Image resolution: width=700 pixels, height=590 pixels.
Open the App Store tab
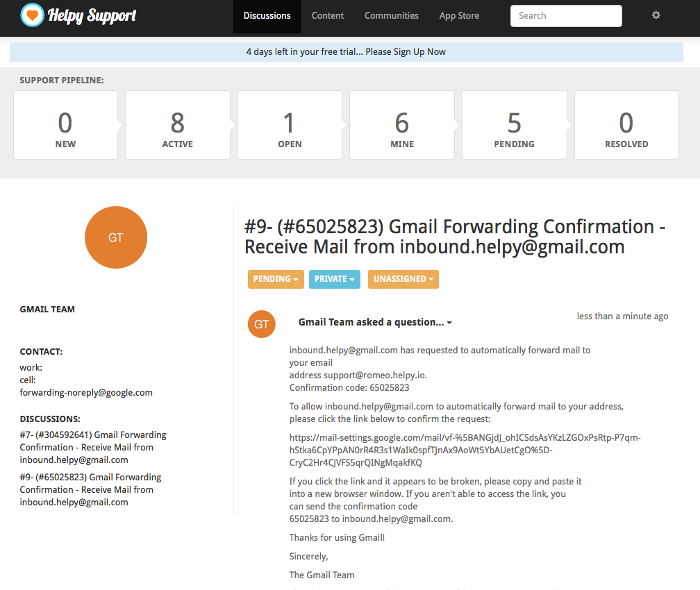[459, 16]
